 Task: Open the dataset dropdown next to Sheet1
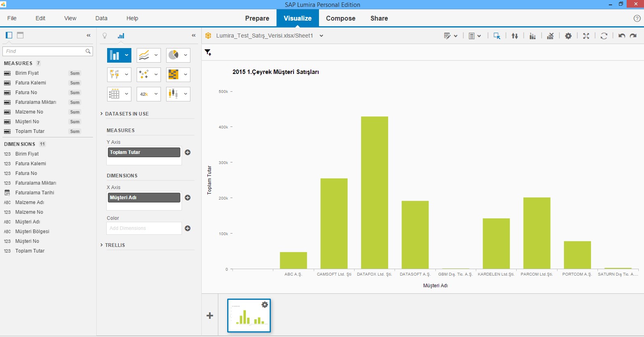(x=321, y=36)
